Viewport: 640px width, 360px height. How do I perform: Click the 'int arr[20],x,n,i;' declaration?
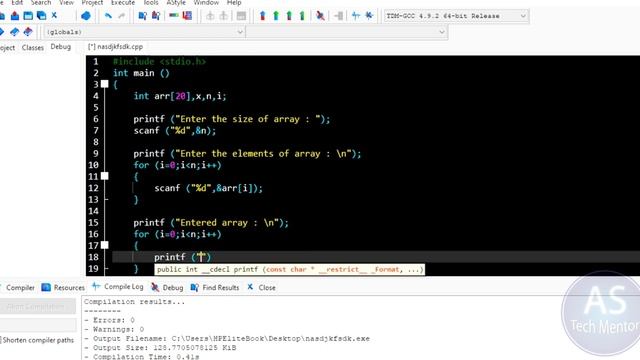point(180,96)
